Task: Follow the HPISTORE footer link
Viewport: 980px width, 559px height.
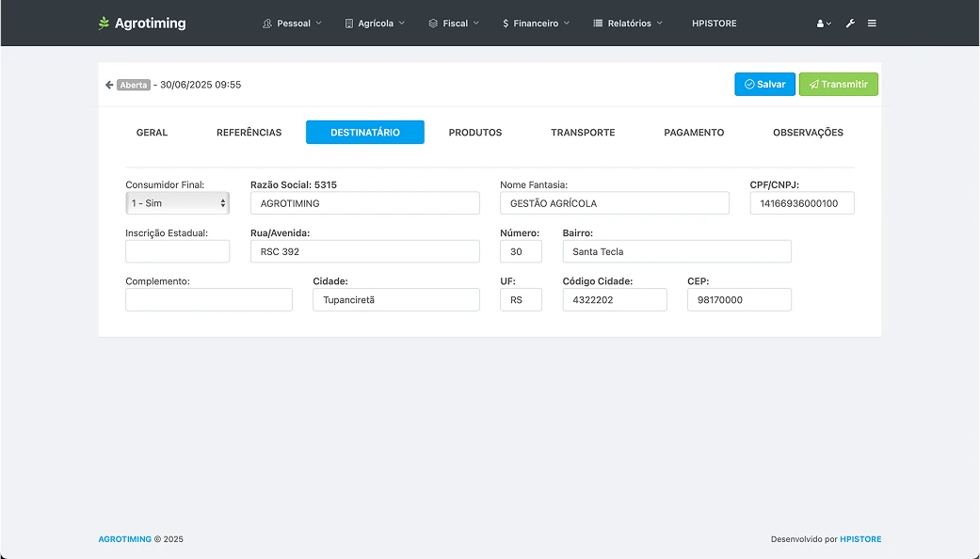Action: [x=860, y=539]
